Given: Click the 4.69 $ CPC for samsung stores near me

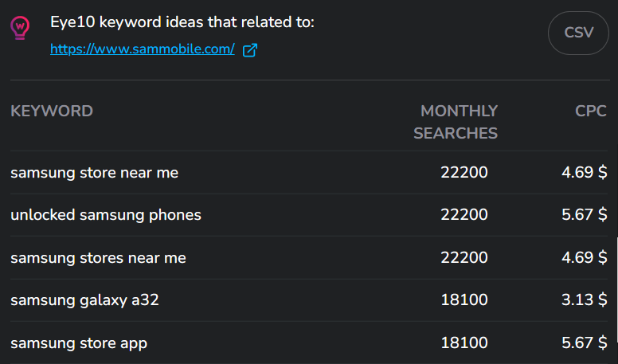Looking at the screenshot, I should click(x=584, y=258).
